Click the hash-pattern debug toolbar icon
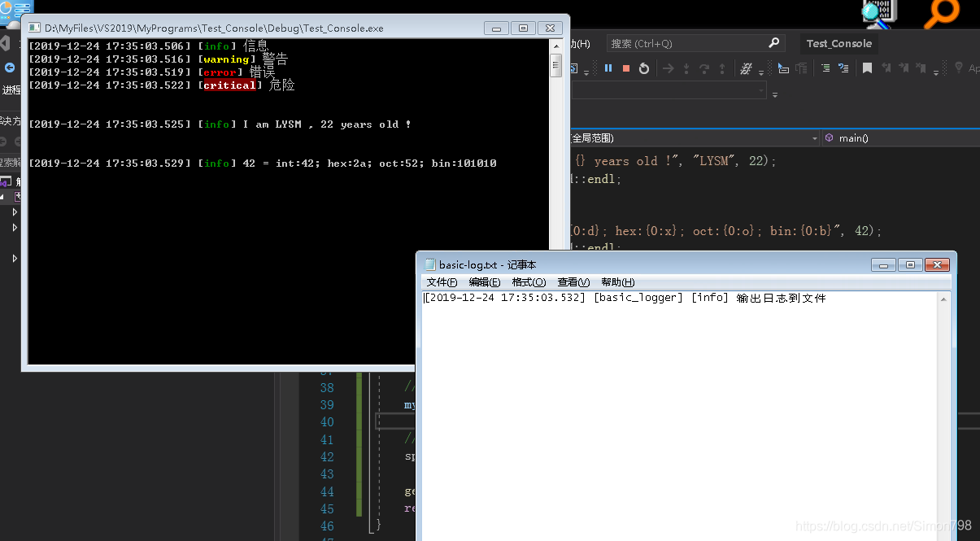Image resolution: width=980 pixels, height=541 pixels. 746,68
